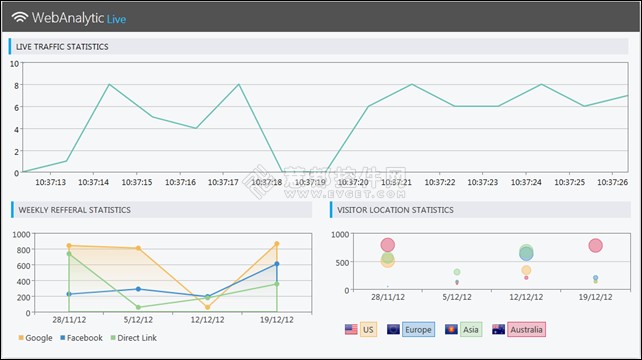Image resolution: width=642 pixels, height=360 pixels.
Task: Click the Direct Link point at 19/12/12
Action: 277,284
